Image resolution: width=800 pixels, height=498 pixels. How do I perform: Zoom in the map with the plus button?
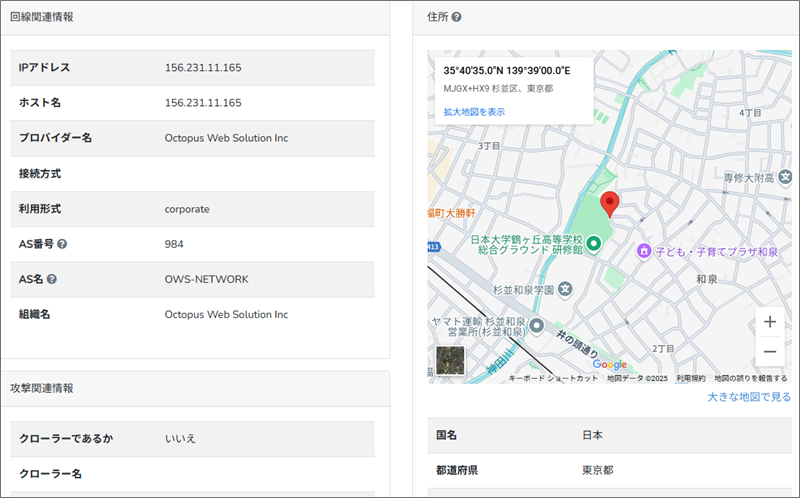770,322
